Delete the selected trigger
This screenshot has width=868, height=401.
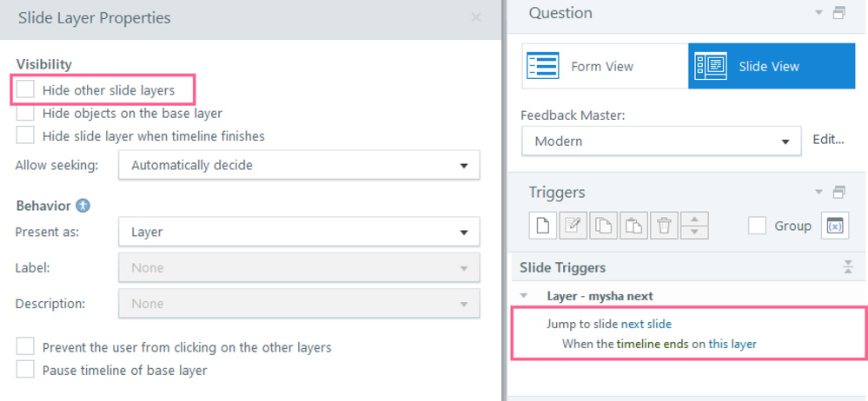point(664,226)
